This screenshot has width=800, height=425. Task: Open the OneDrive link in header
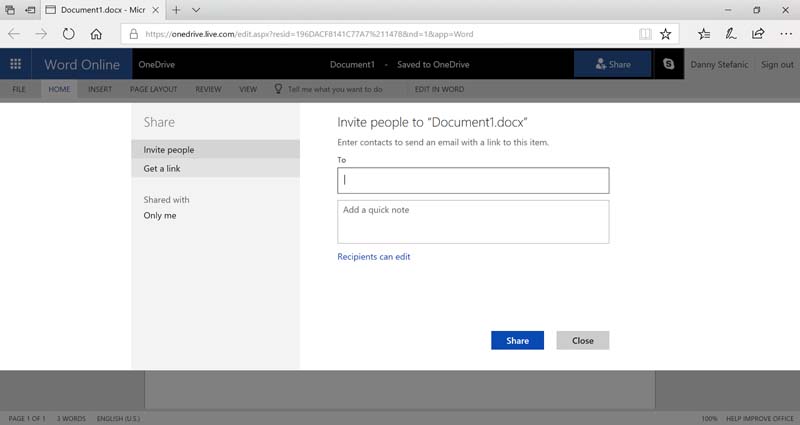click(157, 64)
